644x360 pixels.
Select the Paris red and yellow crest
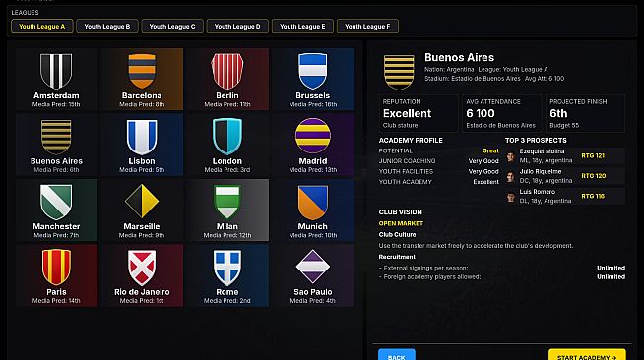coord(56,268)
